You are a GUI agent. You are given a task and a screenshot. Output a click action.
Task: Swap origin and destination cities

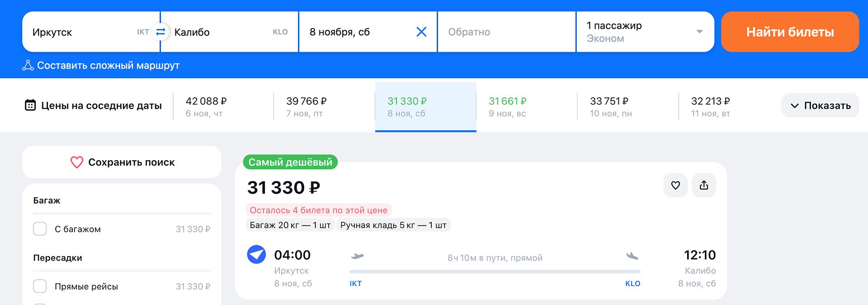tap(160, 32)
